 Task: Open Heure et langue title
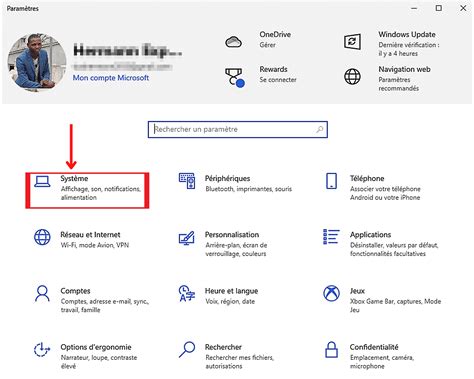pos(232,291)
